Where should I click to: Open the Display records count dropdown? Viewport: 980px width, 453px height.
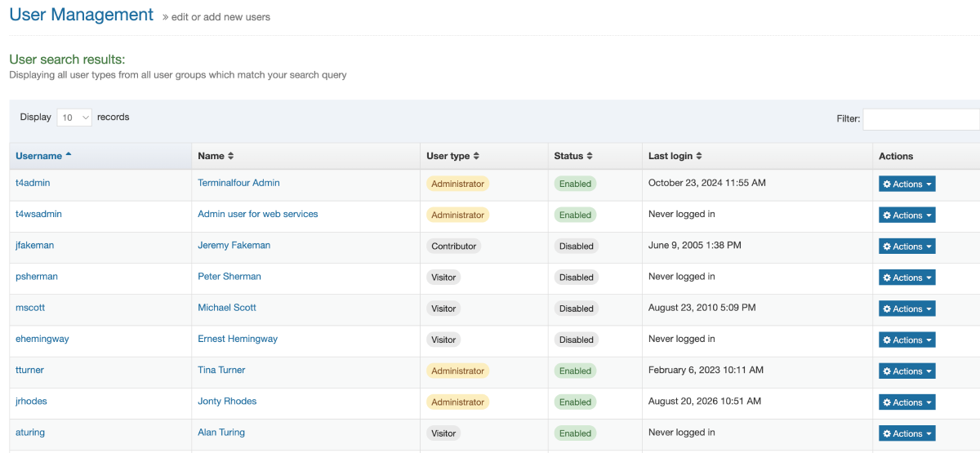pyautogui.click(x=74, y=118)
